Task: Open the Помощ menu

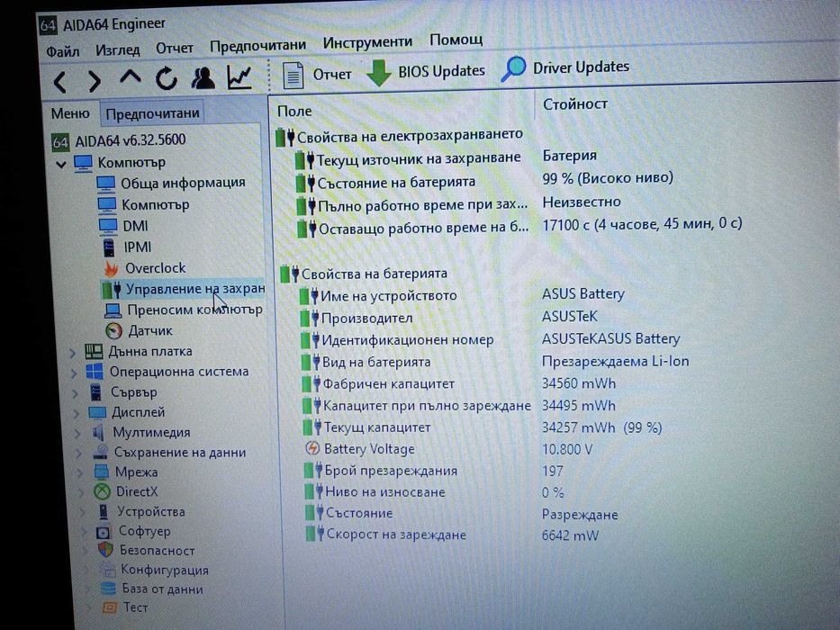Action: [456, 39]
